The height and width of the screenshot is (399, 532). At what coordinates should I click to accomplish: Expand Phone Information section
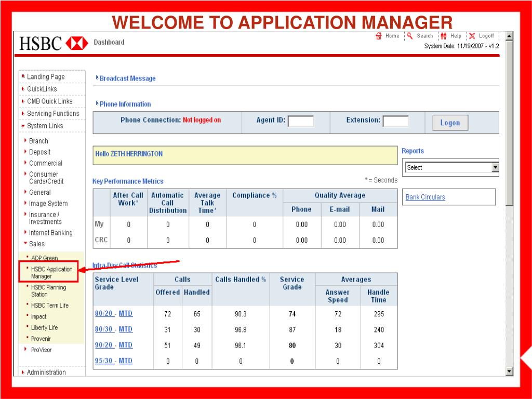click(125, 104)
